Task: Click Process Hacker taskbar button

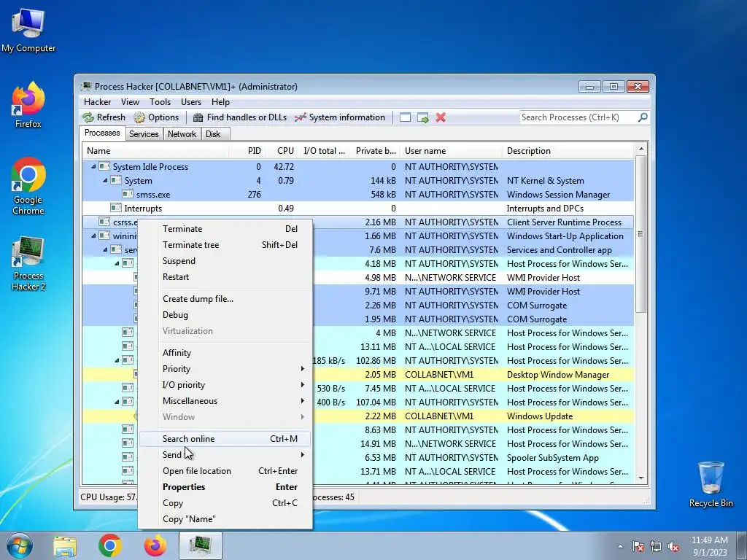Action: coord(201,545)
